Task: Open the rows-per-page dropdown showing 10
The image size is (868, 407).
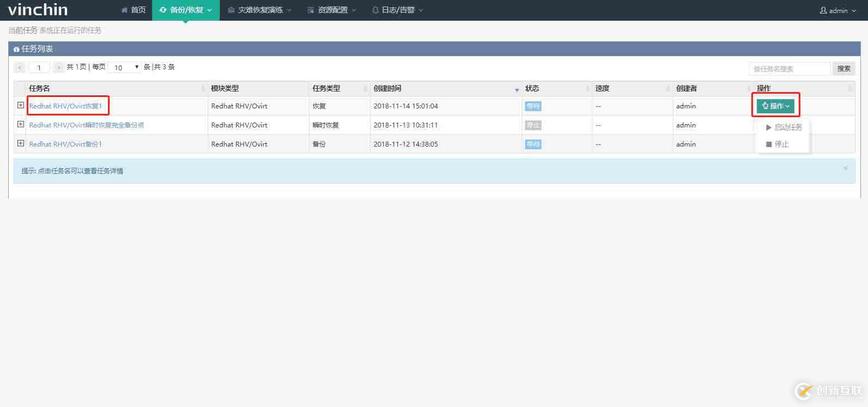Action: pos(125,68)
